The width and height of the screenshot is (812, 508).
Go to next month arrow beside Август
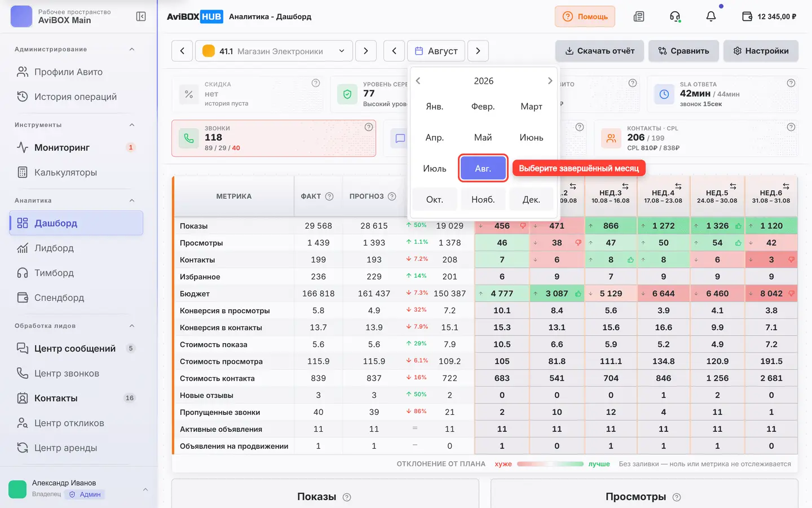(478, 51)
